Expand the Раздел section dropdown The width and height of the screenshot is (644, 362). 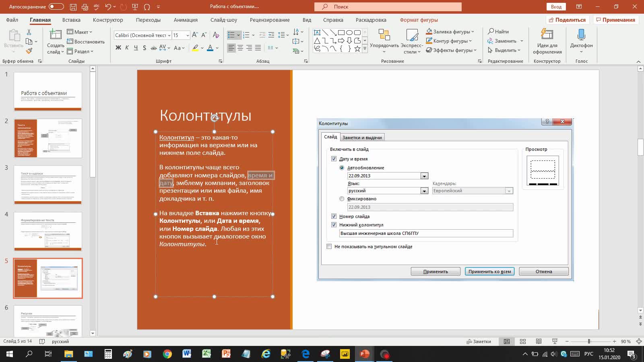[80, 51]
